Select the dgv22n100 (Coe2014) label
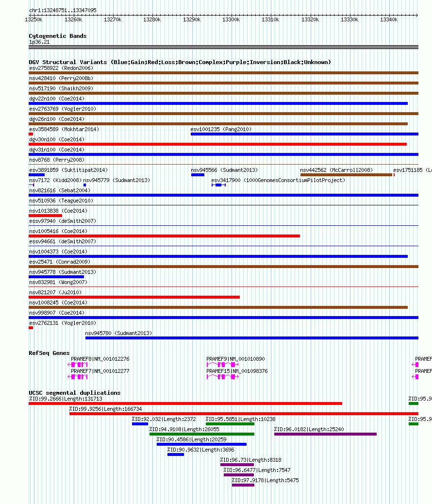The image size is (432, 504). [x=57, y=99]
